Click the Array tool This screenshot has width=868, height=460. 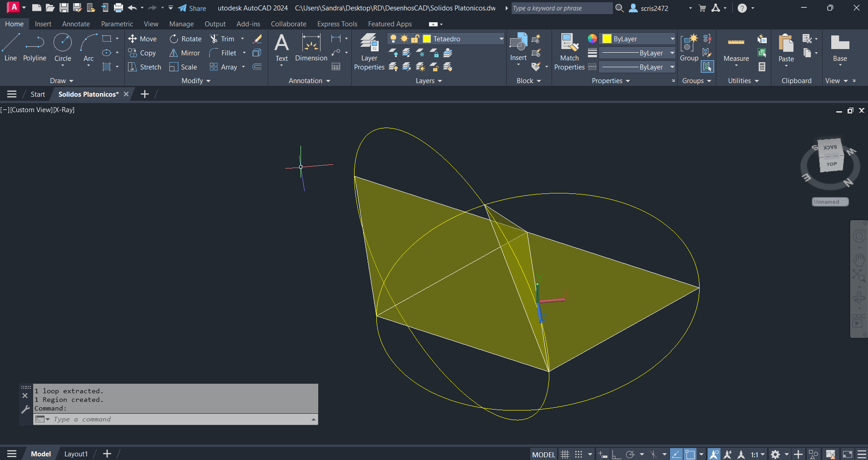[223, 67]
